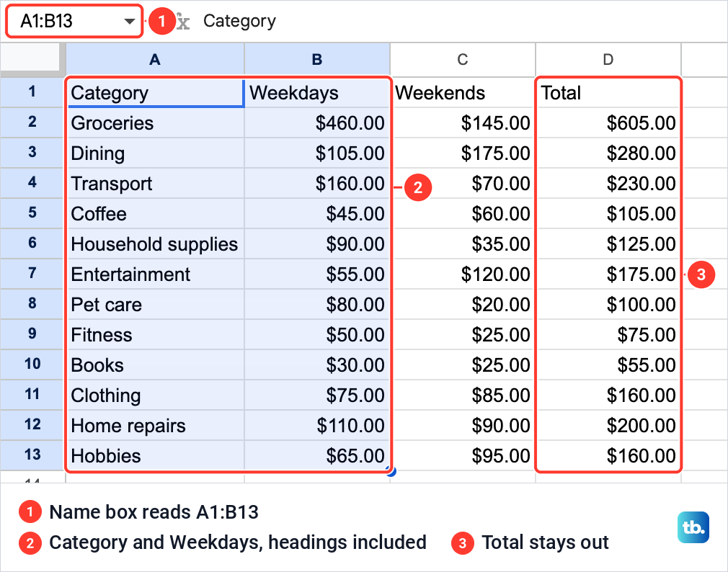Select row 1 header
728x572 pixels.
click(32, 92)
